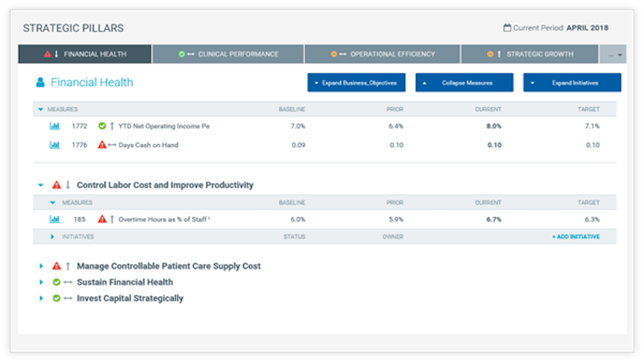
Task: Switch to the Operational Efficiency tab
Action: click(x=382, y=54)
